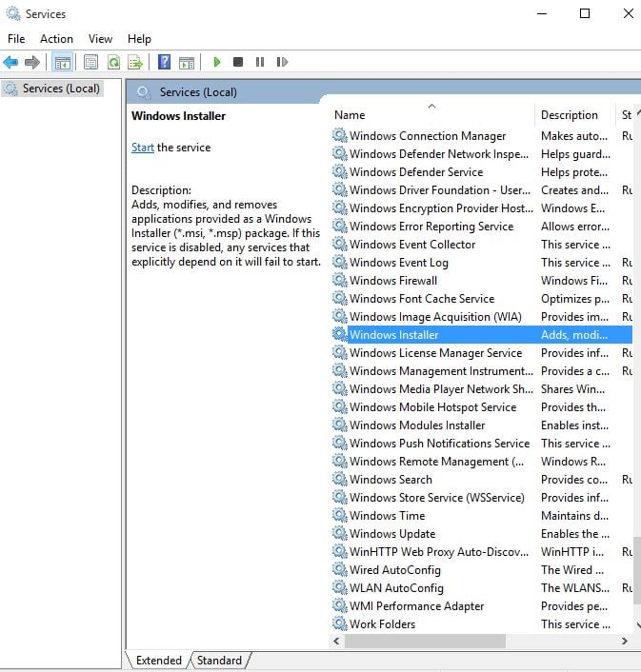Select Windows Image Acquisition (WIA)
641x672 pixels.
tap(481, 317)
